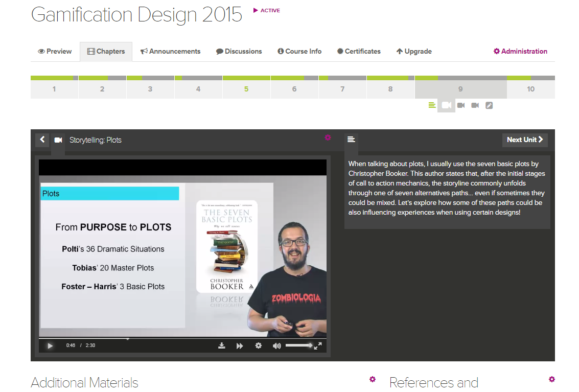Open the second video unit of chapter 9
Image resolution: width=579 pixels, height=392 pixels.
pos(461,105)
